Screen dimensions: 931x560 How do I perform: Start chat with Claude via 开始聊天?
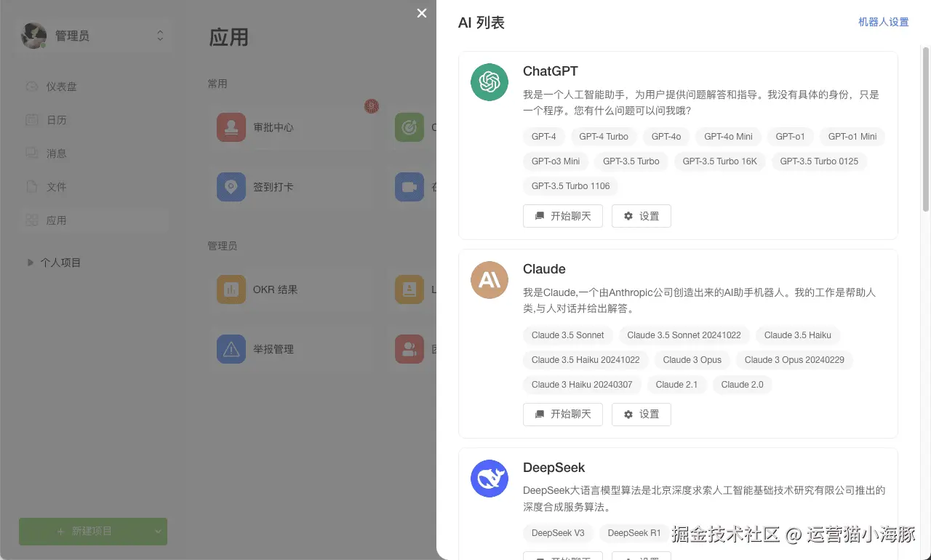pos(563,414)
